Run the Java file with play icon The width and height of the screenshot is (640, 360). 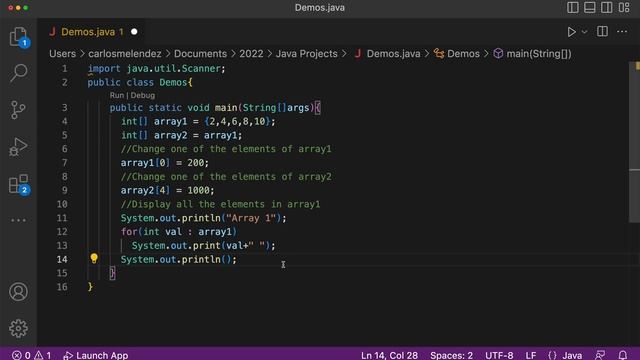pos(571,32)
